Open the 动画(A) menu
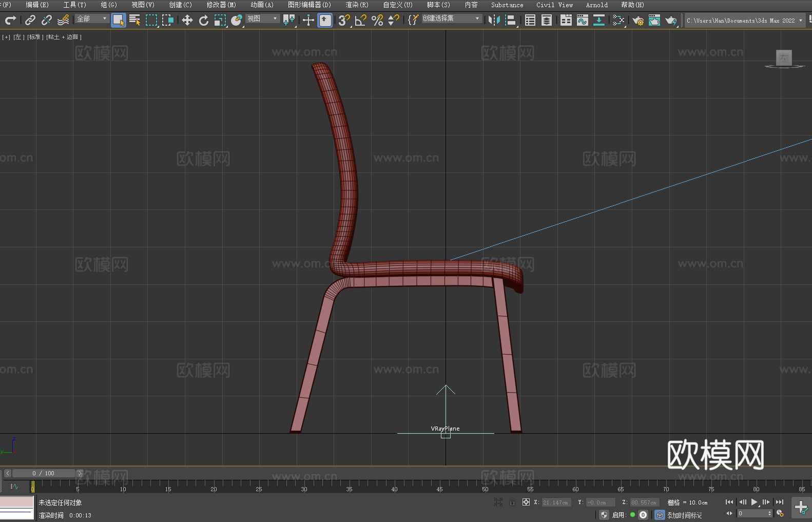 click(x=262, y=5)
